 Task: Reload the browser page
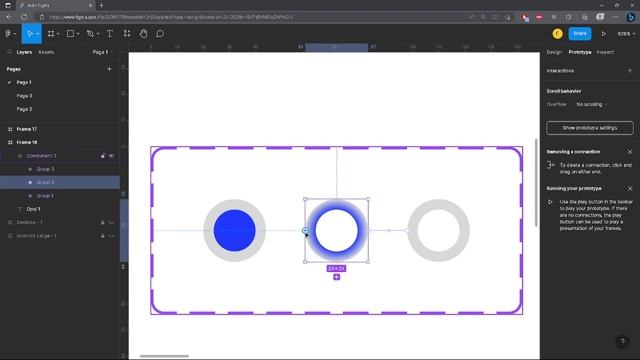(x=24, y=17)
